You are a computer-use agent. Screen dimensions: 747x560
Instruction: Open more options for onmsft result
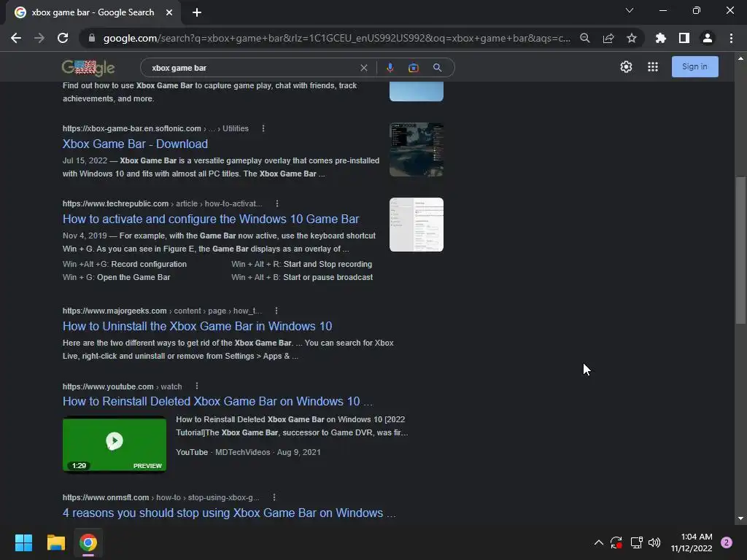274,497
